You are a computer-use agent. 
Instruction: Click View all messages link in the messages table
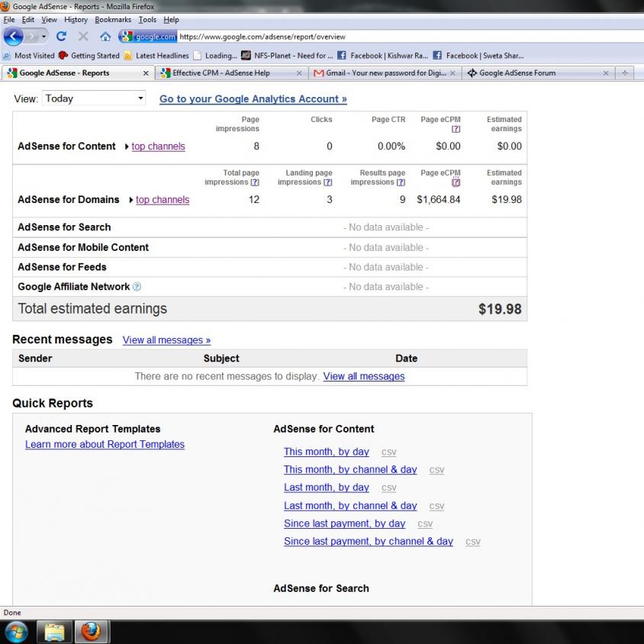click(363, 376)
